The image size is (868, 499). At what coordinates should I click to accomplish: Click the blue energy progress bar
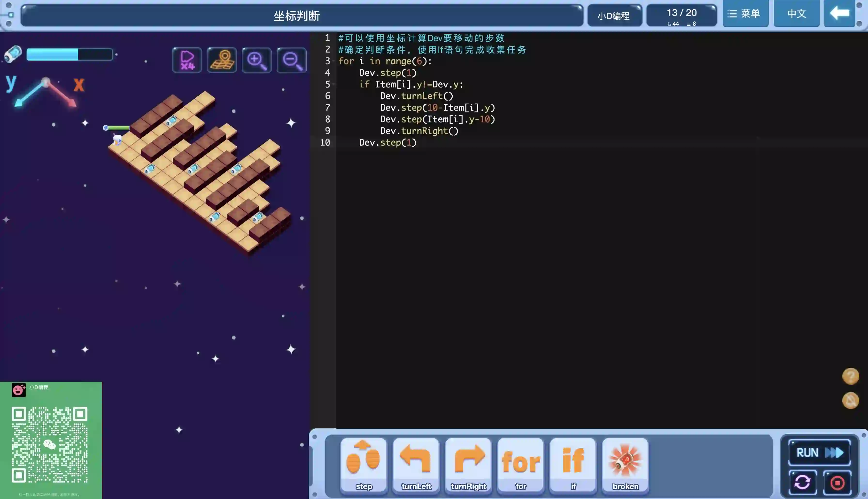[70, 55]
